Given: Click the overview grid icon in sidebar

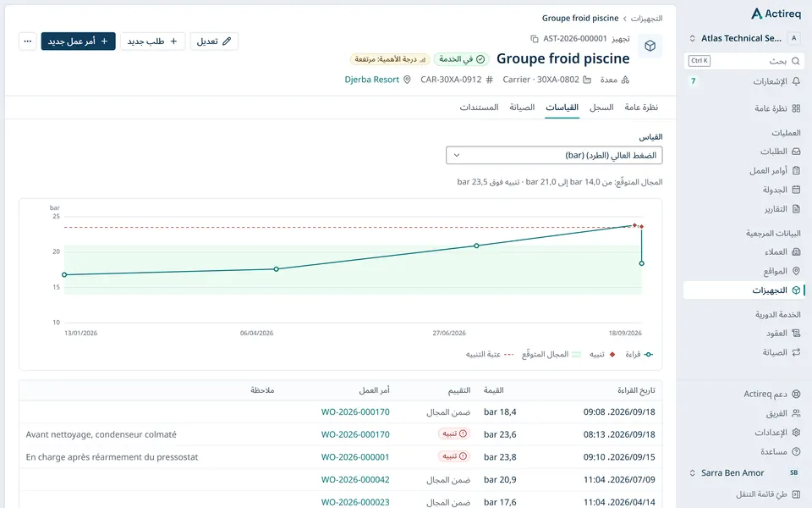Looking at the screenshot, I should point(796,108).
